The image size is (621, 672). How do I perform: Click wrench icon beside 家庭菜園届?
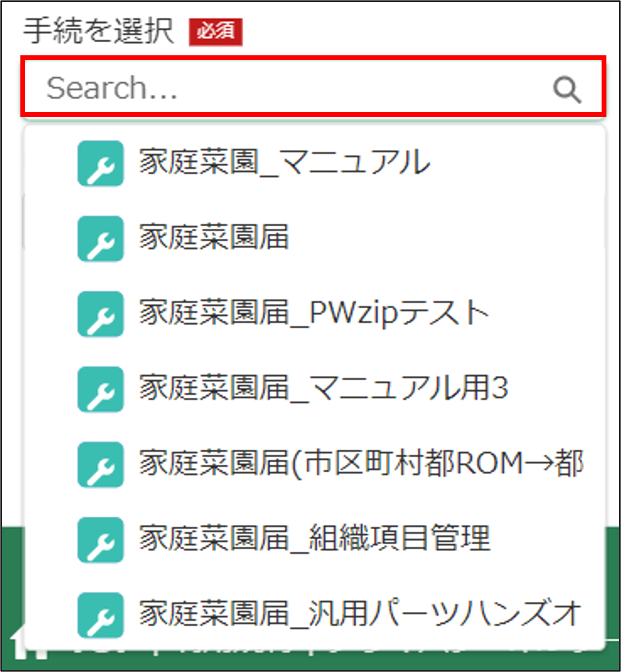coord(101,239)
